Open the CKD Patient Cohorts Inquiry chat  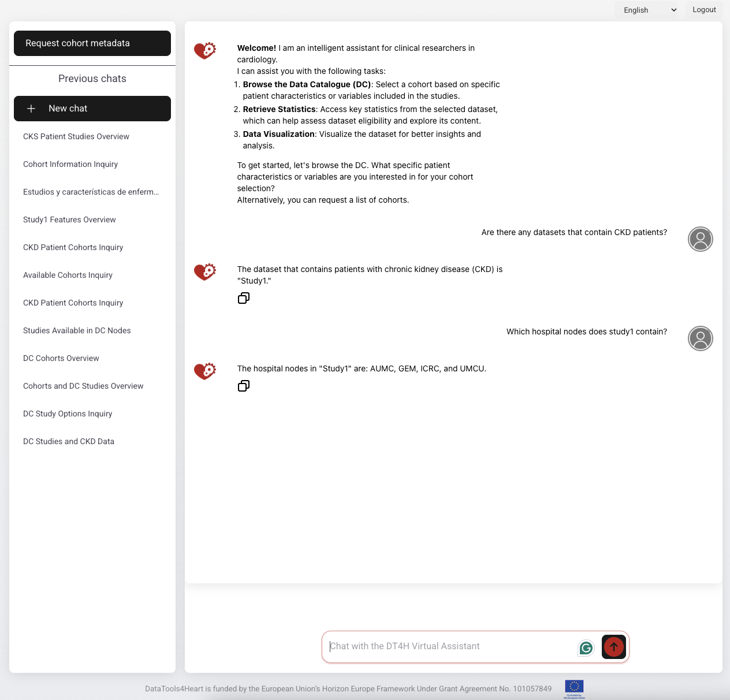tap(73, 247)
